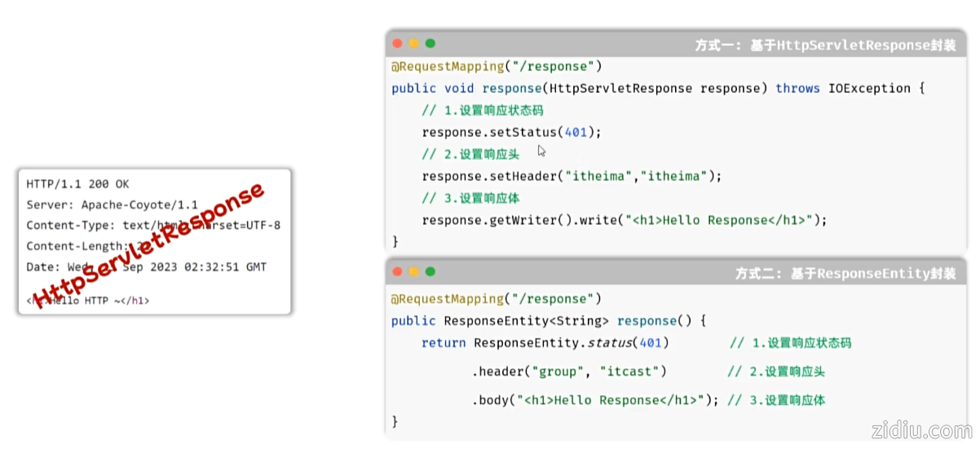
Task: Click the green dot on the ResponseEntity code window
Action: point(430,271)
